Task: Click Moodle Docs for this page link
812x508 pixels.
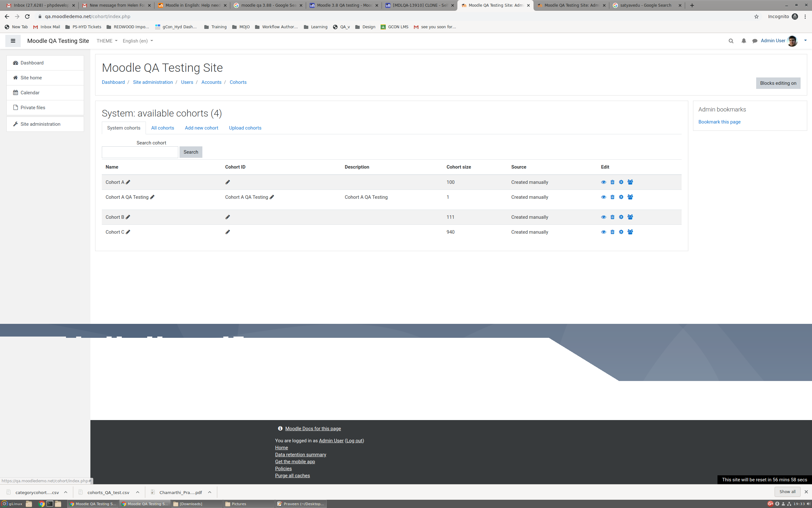Action: (313, 429)
